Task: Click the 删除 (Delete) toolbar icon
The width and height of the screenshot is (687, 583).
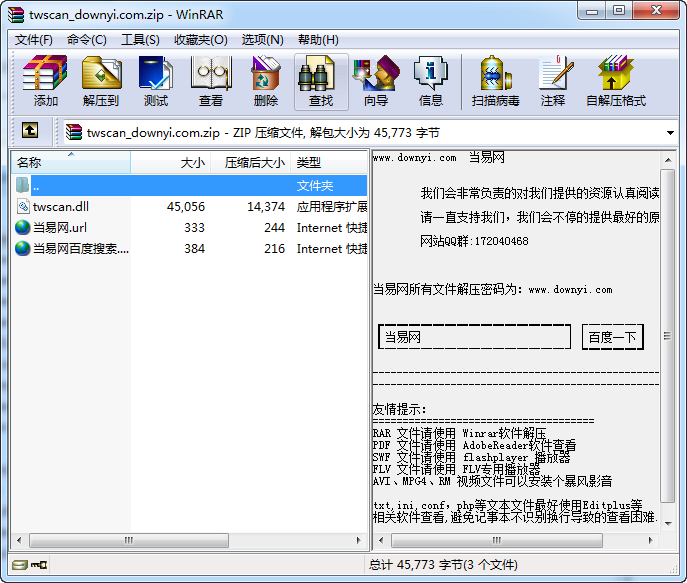Action: coord(266,73)
